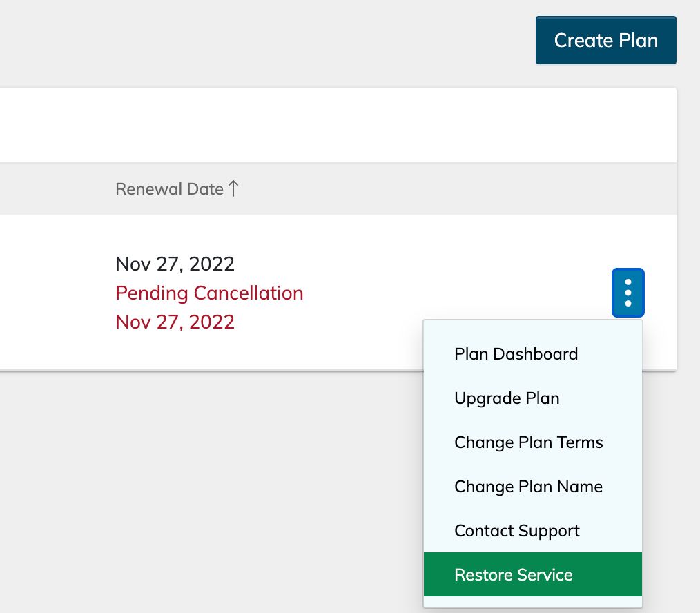
Task: Click the padding below Restore Service in the menu
Action: [532, 602]
